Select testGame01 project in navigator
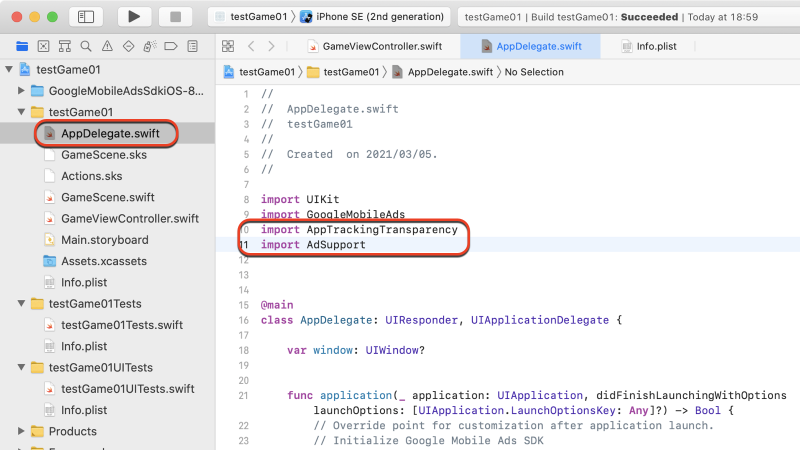Image resolution: width=800 pixels, height=450 pixels. pyautogui.click(x=68, y=69)
